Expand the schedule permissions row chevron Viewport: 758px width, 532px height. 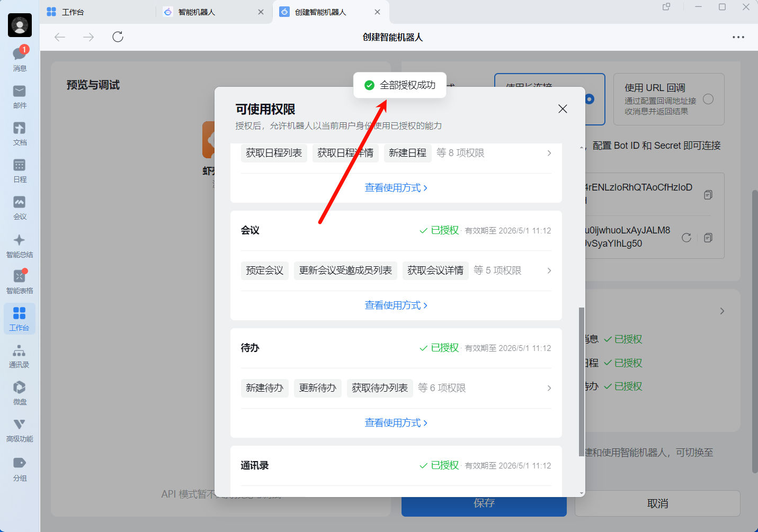pos(549,153)
